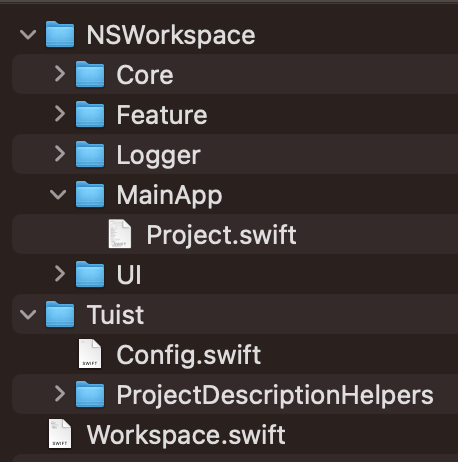Click the Workspace.swift file icon
The width and height of the screenshot is (458, 462).
tap(60, 434)
